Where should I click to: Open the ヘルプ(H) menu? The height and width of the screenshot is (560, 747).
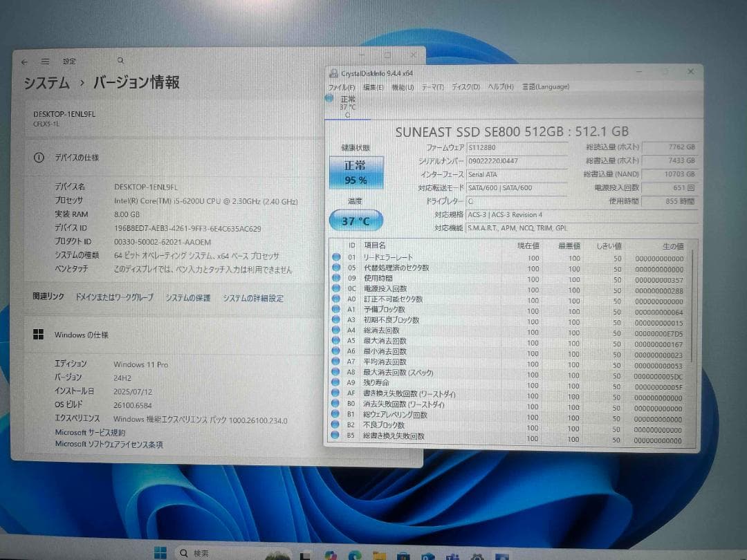(x=500, y=87)
